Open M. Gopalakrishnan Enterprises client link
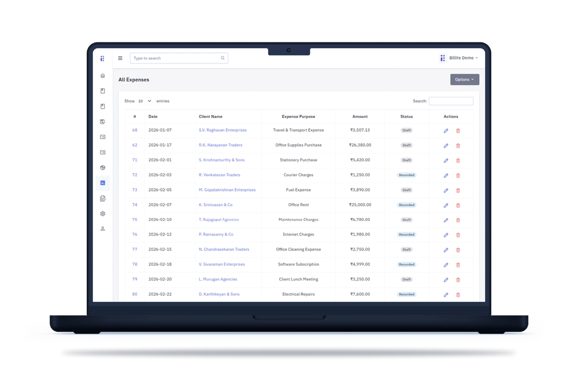 (x=227, y=190)
